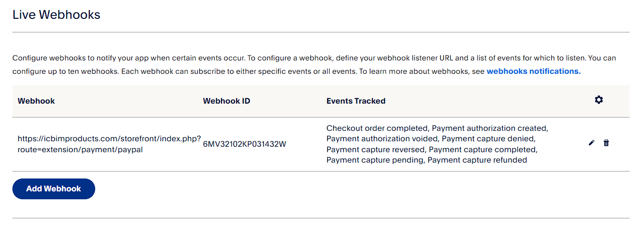Image resolution: width=644 pixels, height=235 pixels.
Task: Select the icbimproducts.com webhook URL text
Action: [x=109, y=144]
